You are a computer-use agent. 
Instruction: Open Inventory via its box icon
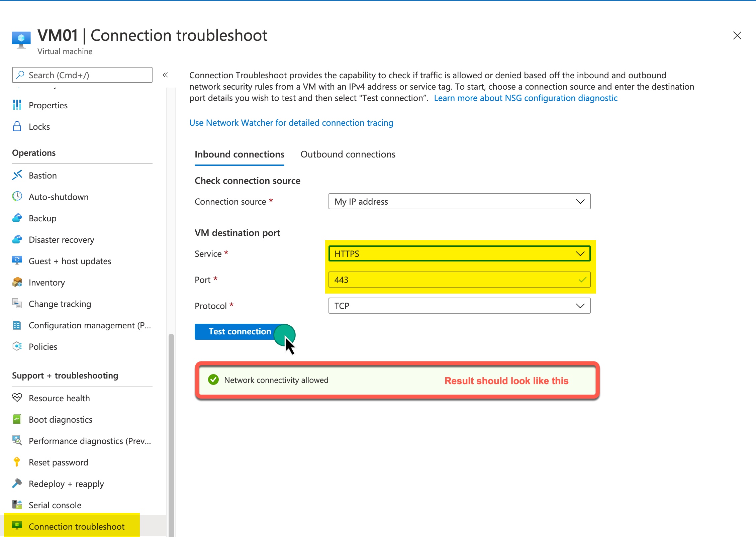point(17,282)
